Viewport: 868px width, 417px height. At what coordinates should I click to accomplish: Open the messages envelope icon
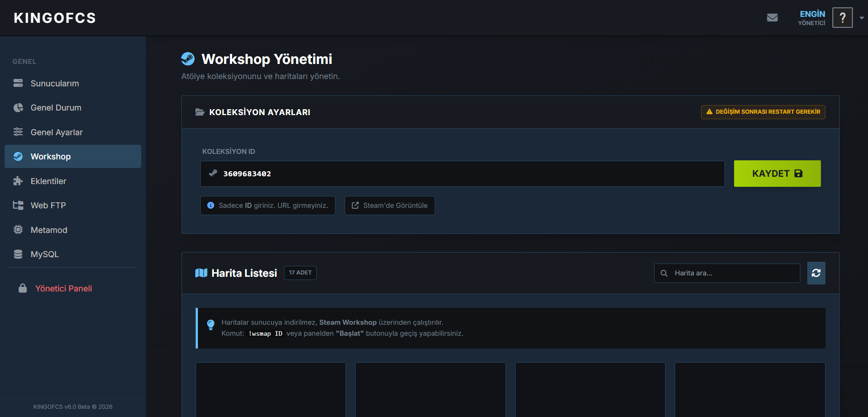[772, 18]
